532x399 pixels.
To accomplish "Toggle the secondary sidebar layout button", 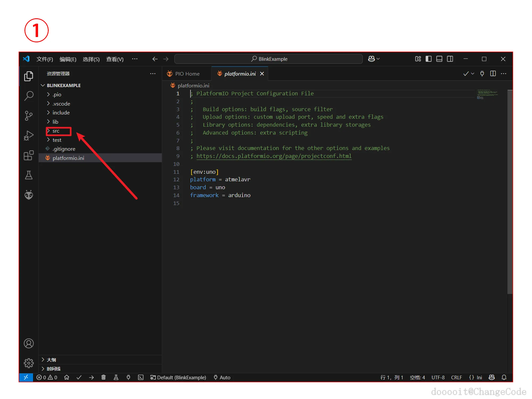I will (x=450, y=59).
